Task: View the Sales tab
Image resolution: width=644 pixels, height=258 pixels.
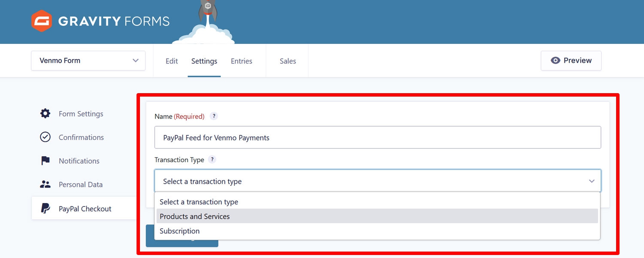Action: tap(288, 61)
